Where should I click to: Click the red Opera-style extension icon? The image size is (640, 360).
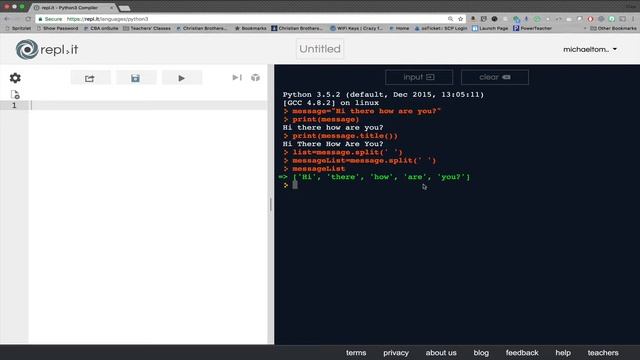[590, 19]
